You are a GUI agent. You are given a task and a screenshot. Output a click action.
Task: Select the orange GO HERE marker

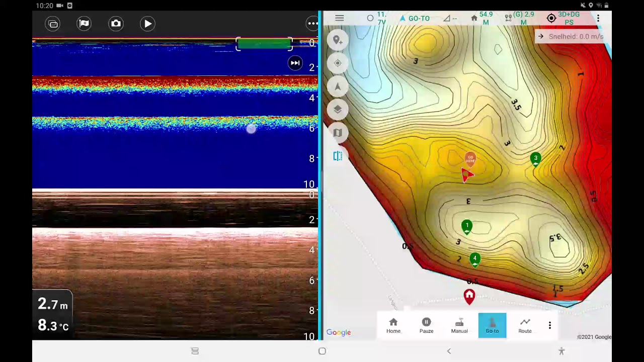[470, 160]
